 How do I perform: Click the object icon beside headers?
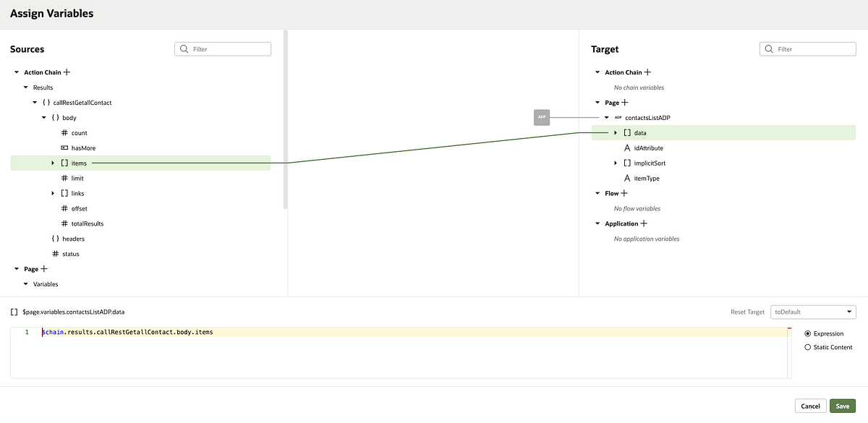click(55, 238)
